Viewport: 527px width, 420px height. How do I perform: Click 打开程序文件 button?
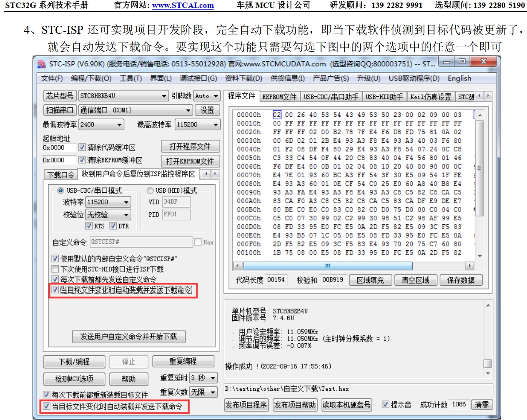point(190,146)
